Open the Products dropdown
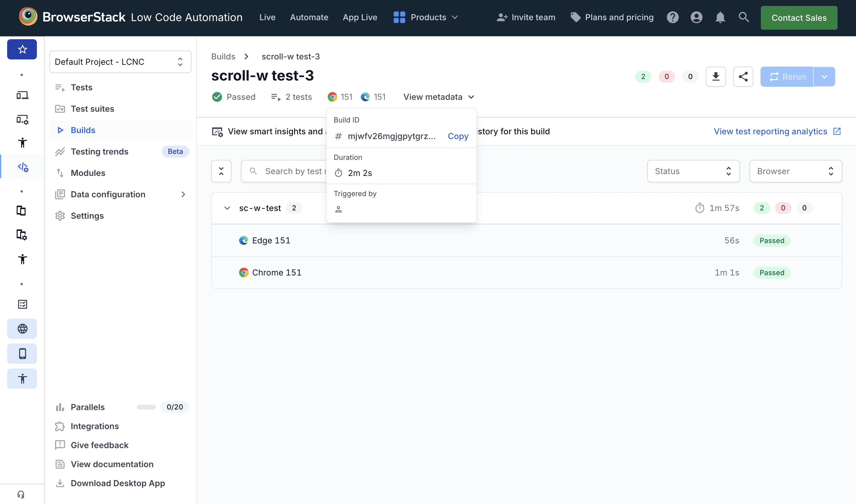The image size is (856, 504). 426,17
